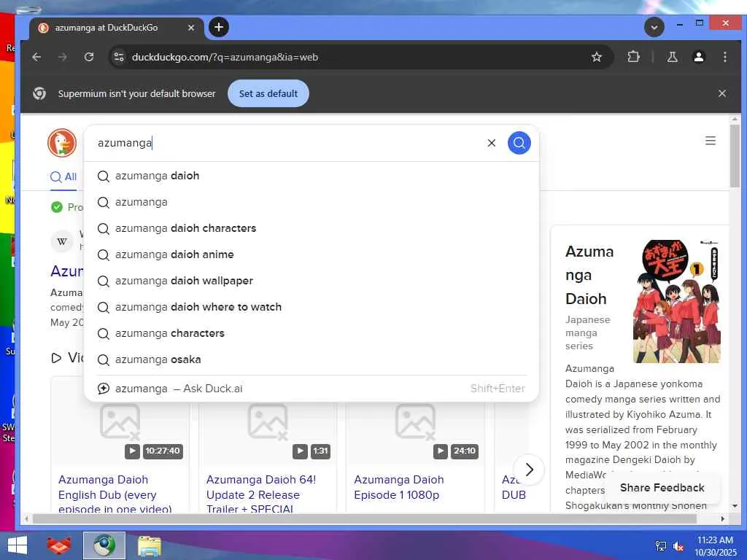Dismiss the default browser notification bar
The image size is (747, 560).
(x=722, y=93)
